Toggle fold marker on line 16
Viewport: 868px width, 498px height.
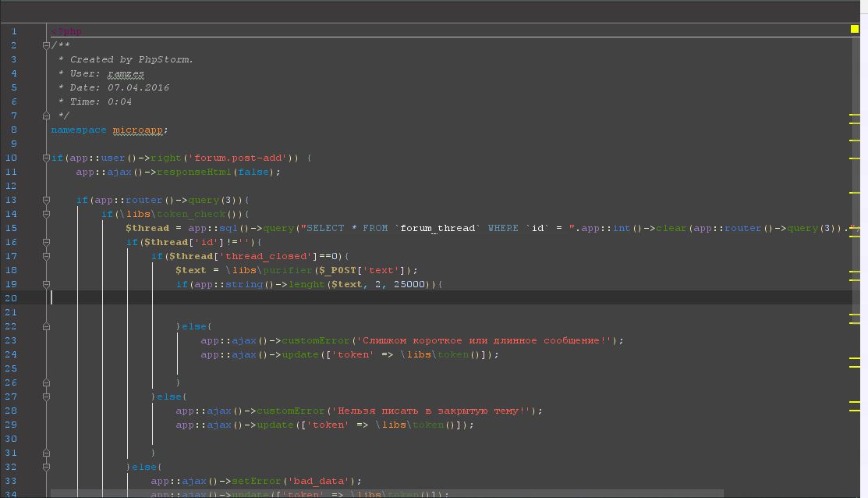pyautogui.click(x=46, y=242)
